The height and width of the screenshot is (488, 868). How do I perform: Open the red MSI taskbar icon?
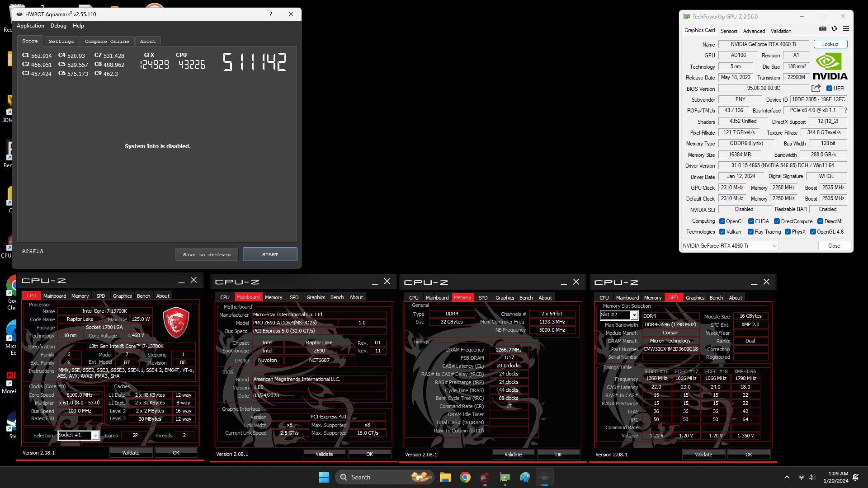tap(485, 477)
